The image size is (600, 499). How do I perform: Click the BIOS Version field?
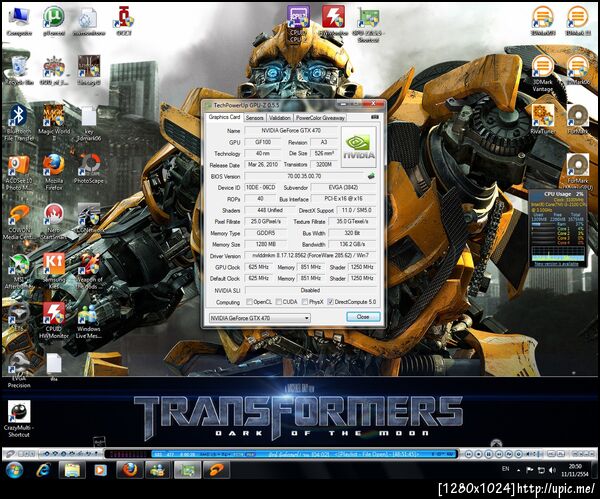coord(304,176)
